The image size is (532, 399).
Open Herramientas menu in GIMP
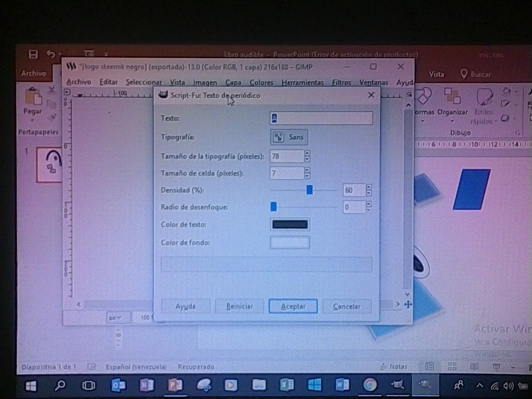tap(303, 82)
